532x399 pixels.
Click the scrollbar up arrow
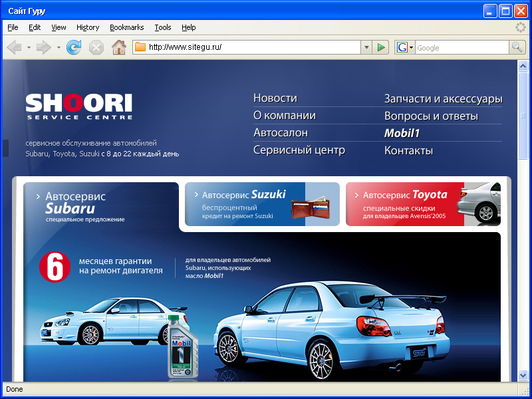[523, 66]
